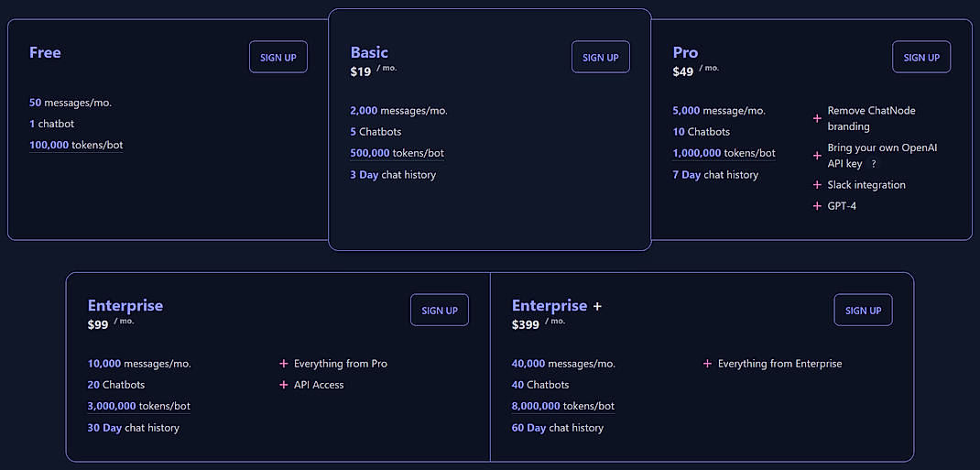Click the $49 / mo. price
The image size is (980, 470).
pyautogui.click(x=696, y=71)
